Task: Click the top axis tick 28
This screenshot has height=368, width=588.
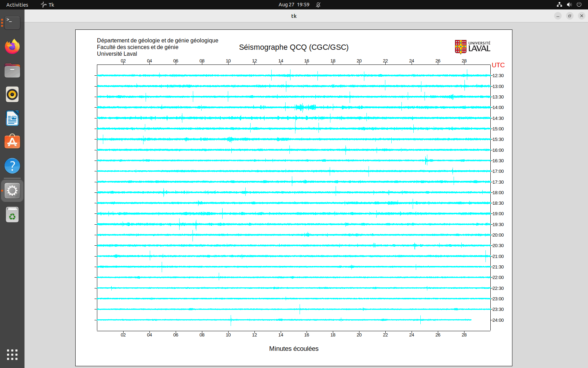Action: (x=464, y=61)
